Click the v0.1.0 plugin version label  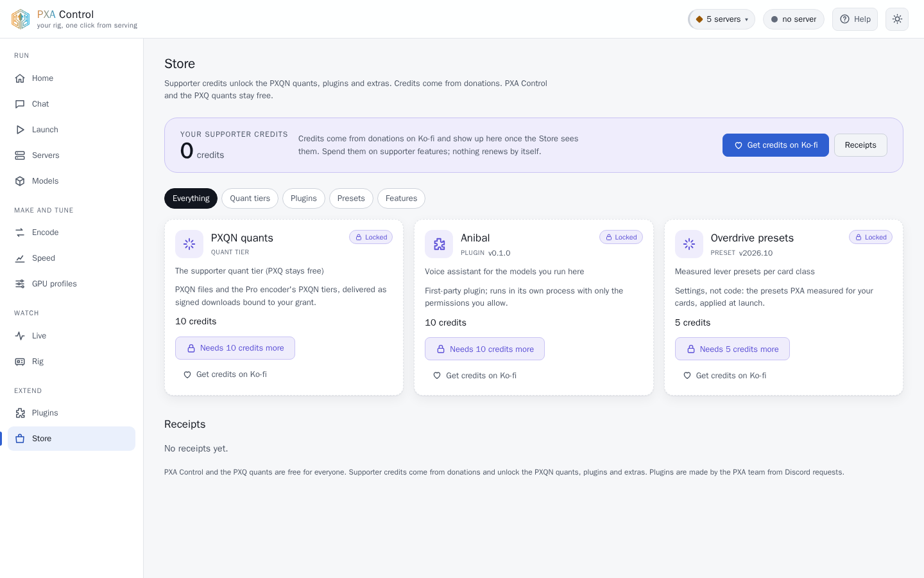499,253
